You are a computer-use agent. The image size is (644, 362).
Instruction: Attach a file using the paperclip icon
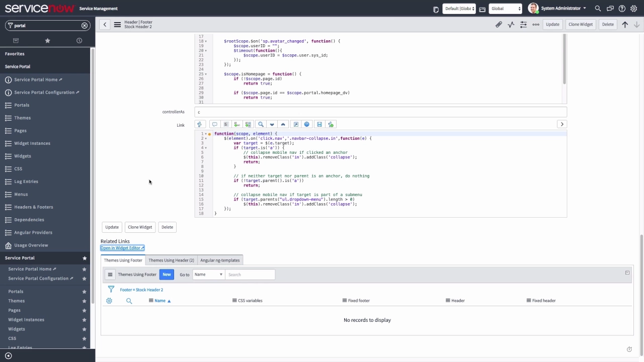[x=499, y=24]
